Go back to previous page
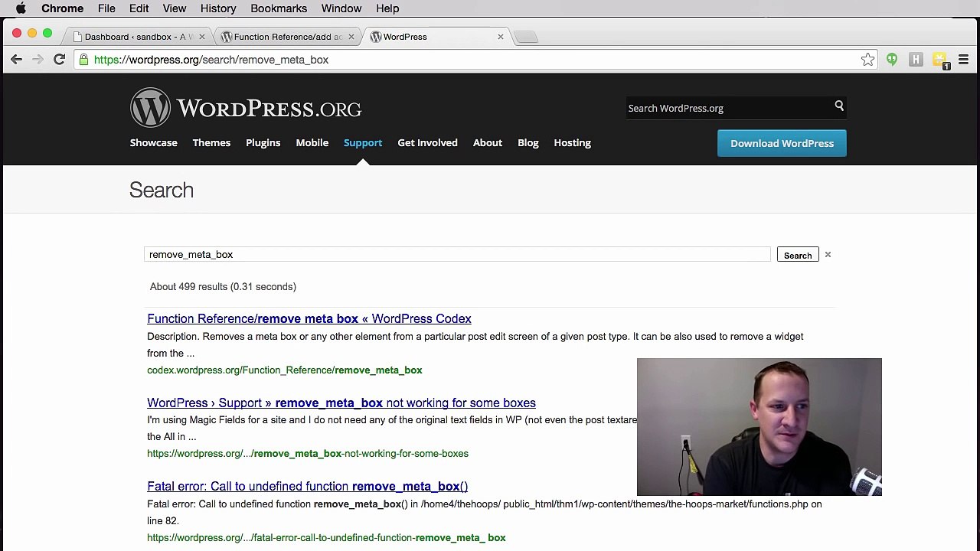This screenshot has width=980, height=551. coord(16,60)
